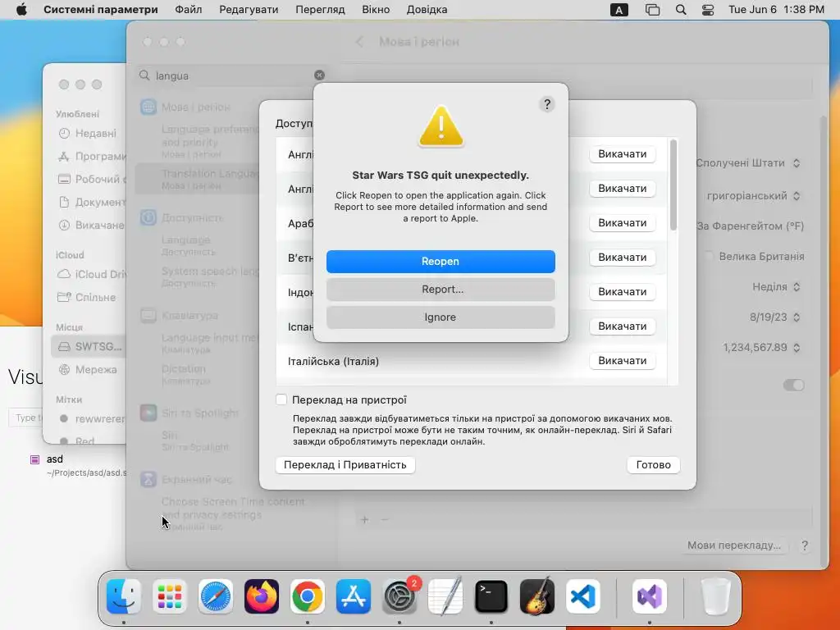The height and width of the screenshot is (630, 840).
Task: Click the Готово button
Action: [x=653, y=464]
